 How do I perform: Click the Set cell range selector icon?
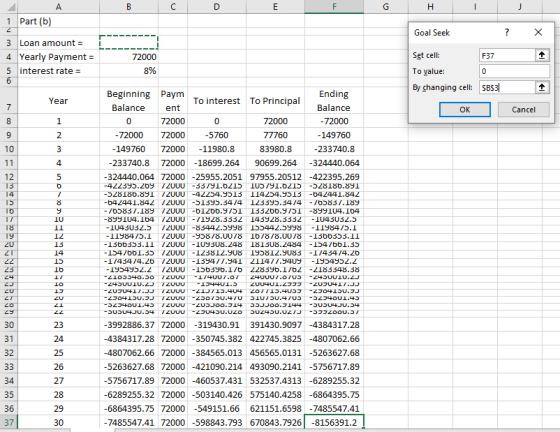(x=542, y=55)
